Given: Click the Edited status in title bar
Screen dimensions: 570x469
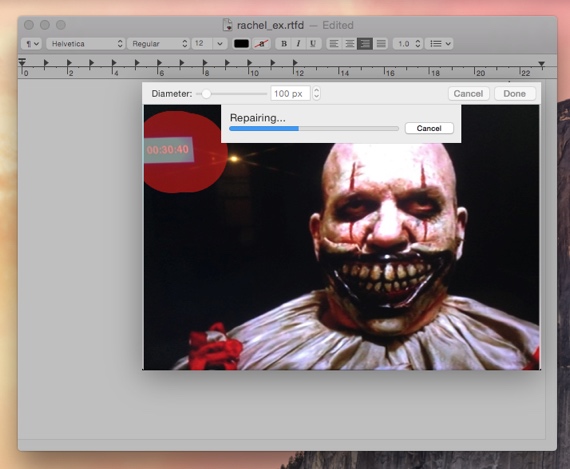Looking at the screenshot, I should 338,25.
